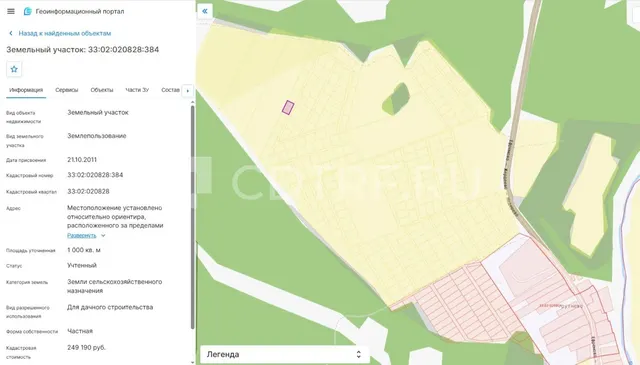Viewport: 640px width, 365px height.
Task: Click the parcel title 33:02:020828:384
Action: click(82, 50)
